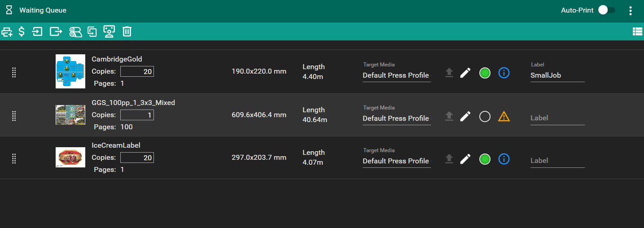Click the import job toolbar icon
Image resolution: width=644 pixels, height=228 pixels.
coord(38,31)
